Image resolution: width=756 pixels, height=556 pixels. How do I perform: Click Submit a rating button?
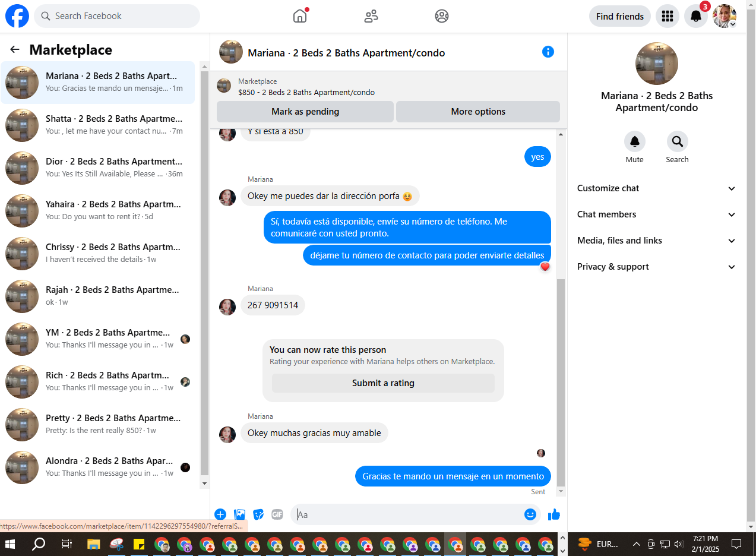383,383
